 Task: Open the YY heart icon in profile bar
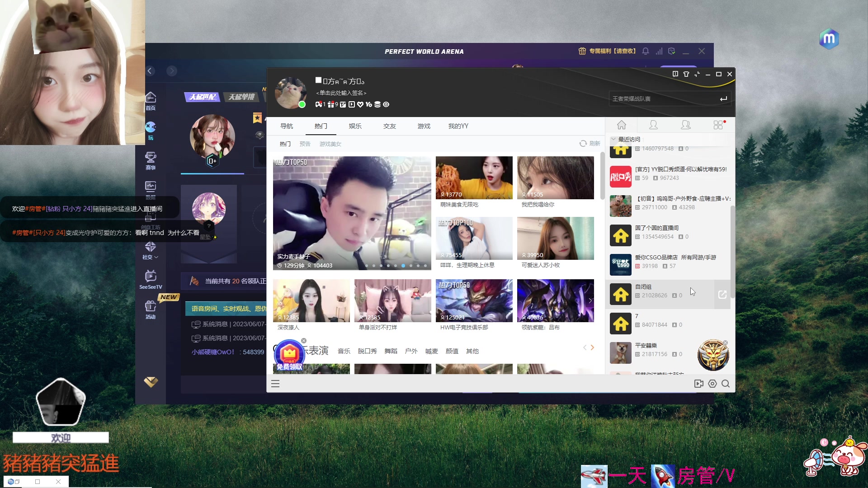pyautogui.click(x=360, y=104)
